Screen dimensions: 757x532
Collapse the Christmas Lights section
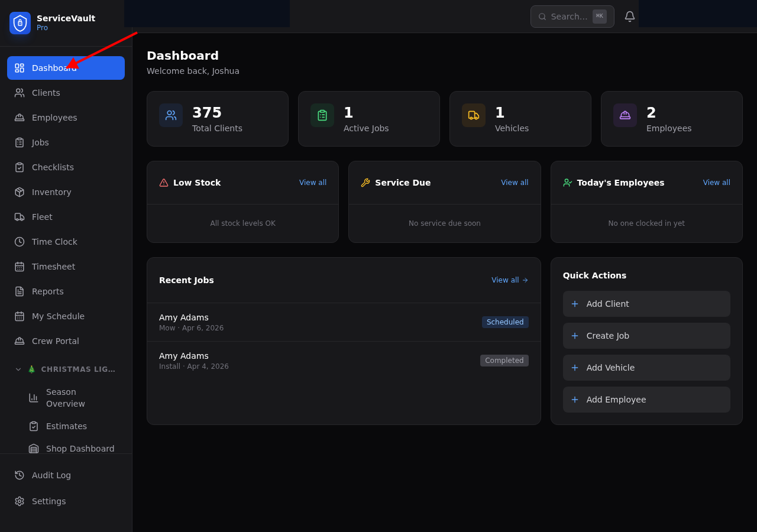(x=18, y=369)
